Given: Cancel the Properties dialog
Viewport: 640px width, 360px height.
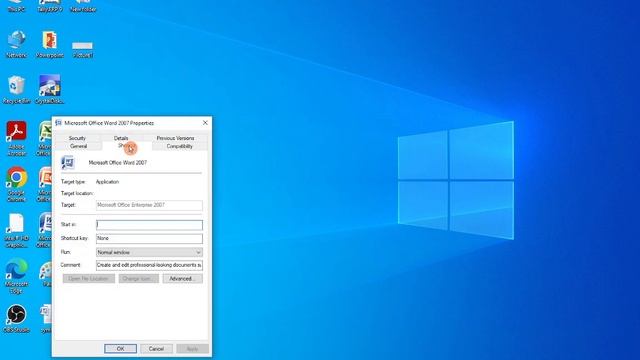Looking at the screenshot, I should [156, 349].
